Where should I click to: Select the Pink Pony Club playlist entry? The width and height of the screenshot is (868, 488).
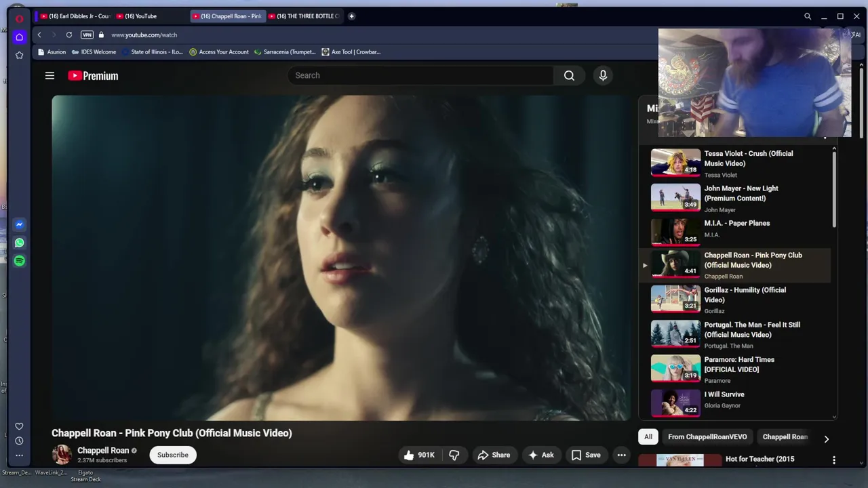tap(735, 265)
